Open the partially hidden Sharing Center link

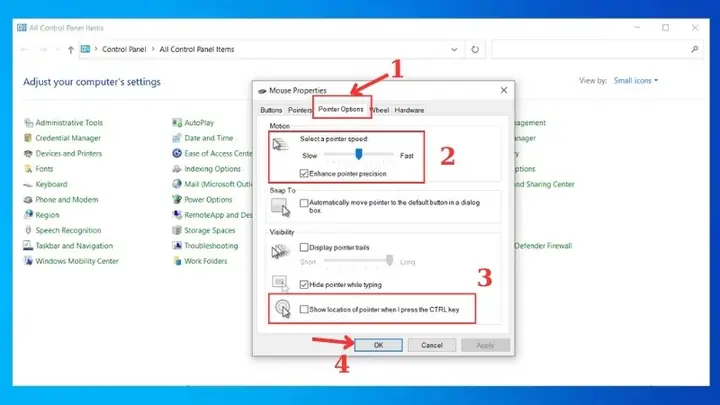(544, 184)
